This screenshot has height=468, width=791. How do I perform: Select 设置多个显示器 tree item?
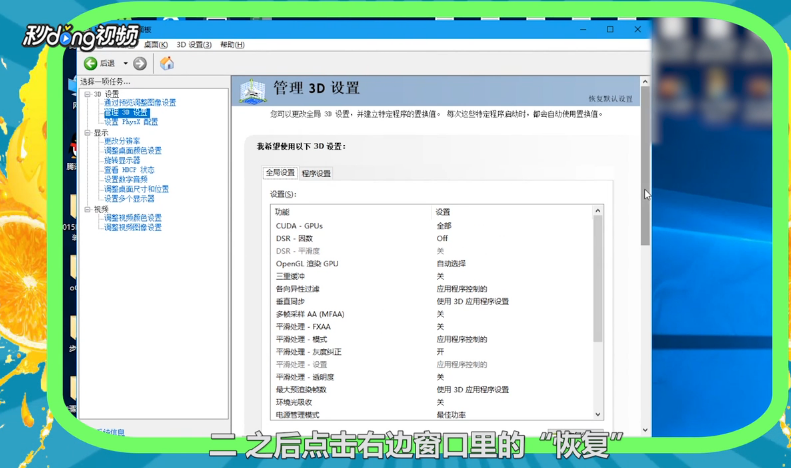pos(129,199)
